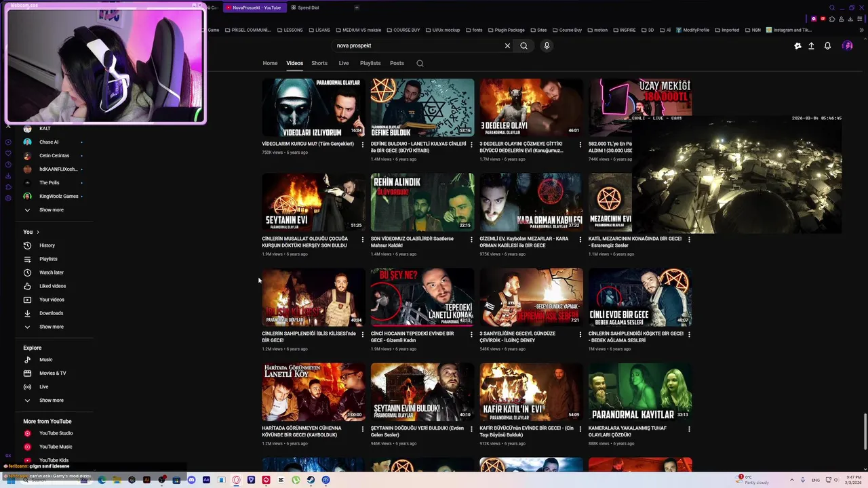The width and height of the screenshot is (868, 488).
Task: Open the 'You' section chevron
Action: tap(37, 232)
